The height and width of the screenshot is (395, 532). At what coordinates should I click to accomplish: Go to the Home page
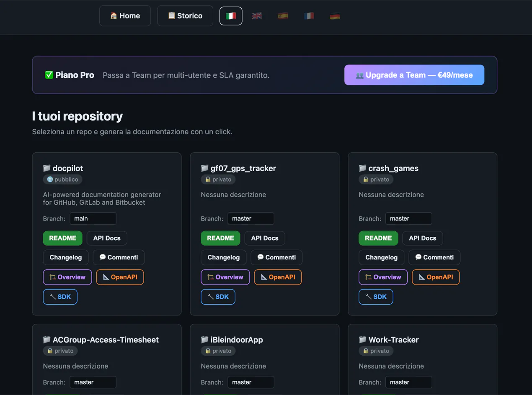pos(125,16)
